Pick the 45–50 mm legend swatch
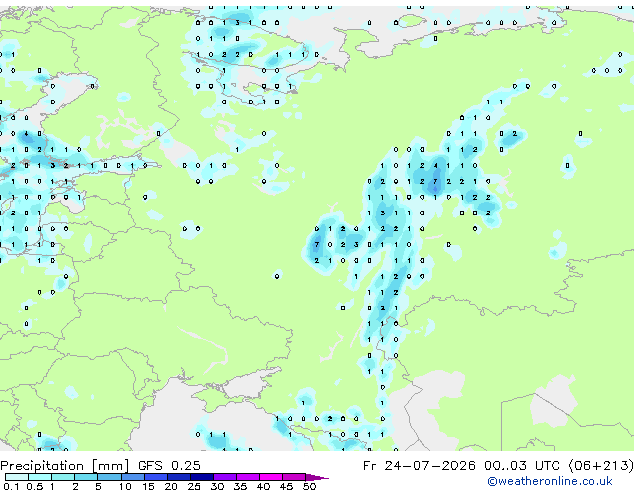This screenshot has width=634, height=490. 294,477
